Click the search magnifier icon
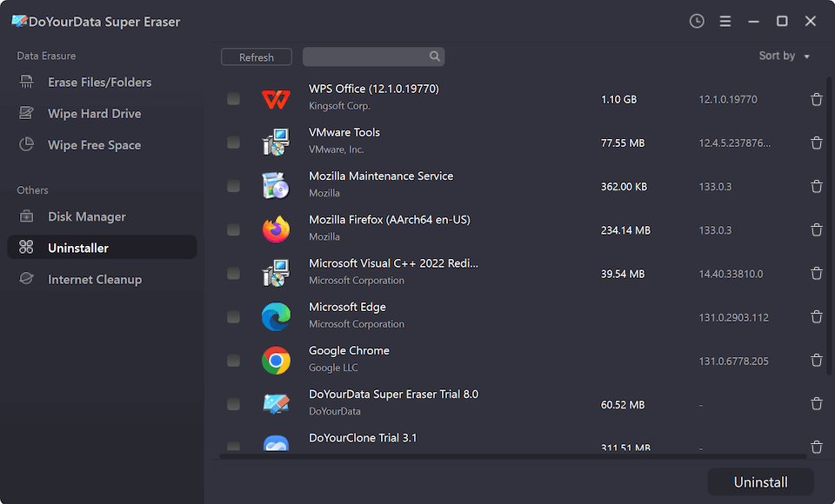The width and height of the screenshot is (835, 504). (x=435, y=56)
